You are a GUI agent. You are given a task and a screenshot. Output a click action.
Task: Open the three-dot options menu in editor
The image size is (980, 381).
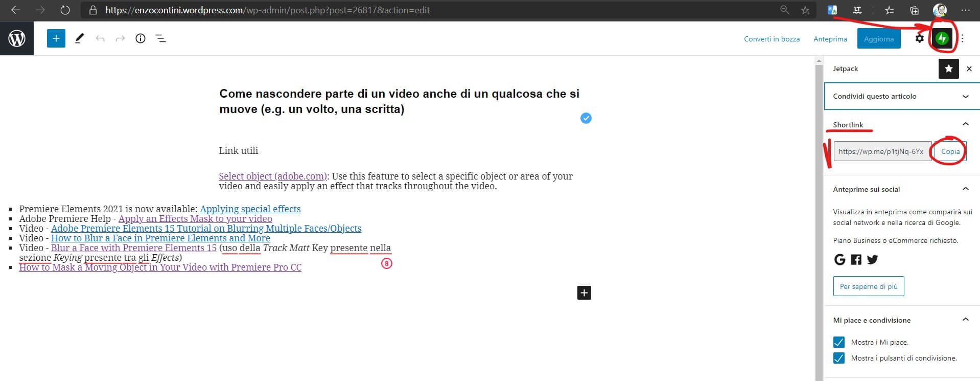[963, 38]
